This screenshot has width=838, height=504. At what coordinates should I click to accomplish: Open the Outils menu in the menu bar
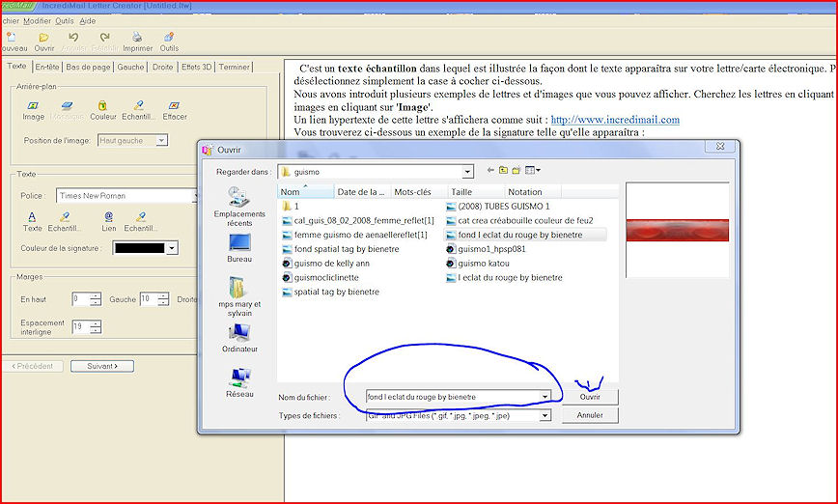pyautogui.click(x=65, y=21)
